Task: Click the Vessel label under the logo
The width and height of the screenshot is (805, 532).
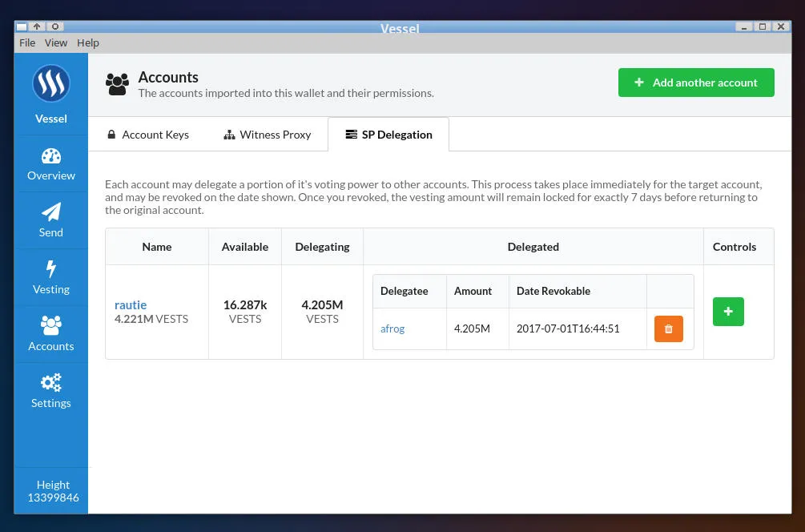Action: [50, 119]
